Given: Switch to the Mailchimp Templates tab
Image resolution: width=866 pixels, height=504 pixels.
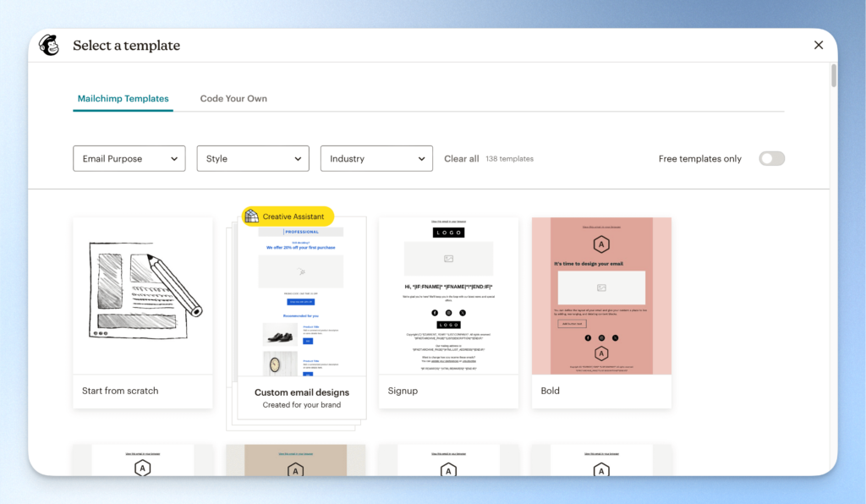Looking at the screenshot, I should 123,98.
